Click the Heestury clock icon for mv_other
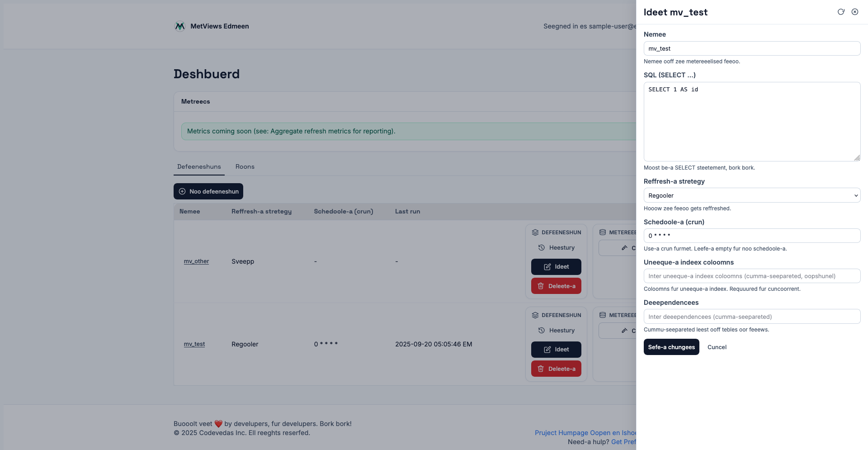Image resolution: width=868 pixels, height=450 pixels. 541,248
